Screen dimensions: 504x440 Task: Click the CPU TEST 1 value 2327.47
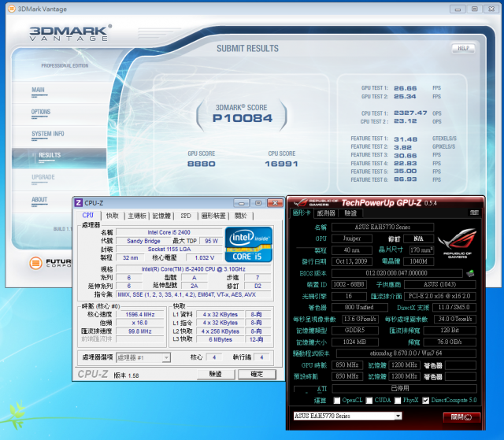tap(410, 113)
